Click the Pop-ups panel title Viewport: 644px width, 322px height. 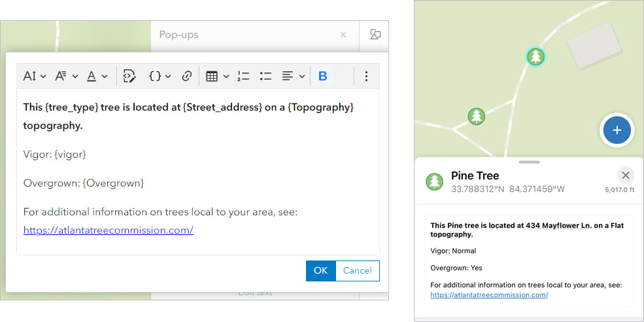click(x=178, y=35)
